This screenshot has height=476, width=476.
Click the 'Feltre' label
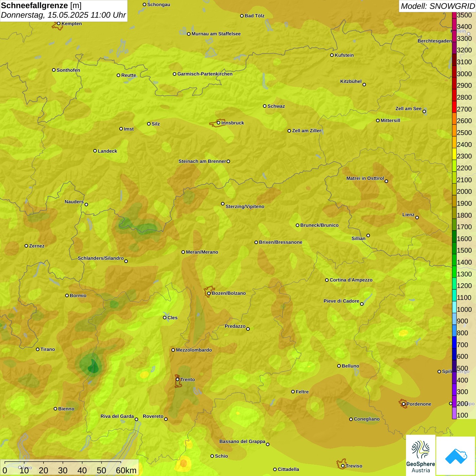pyautogui.click(x=302, y=392)
